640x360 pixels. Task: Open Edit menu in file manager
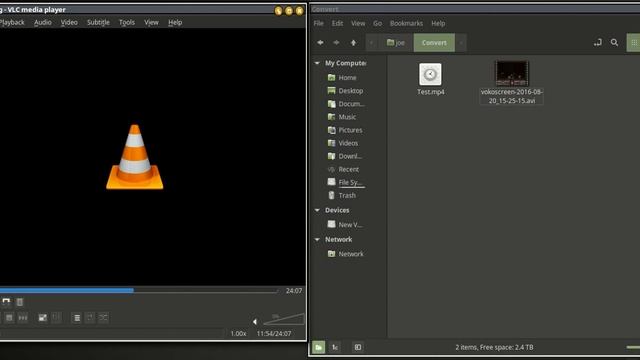pos(337,23)
